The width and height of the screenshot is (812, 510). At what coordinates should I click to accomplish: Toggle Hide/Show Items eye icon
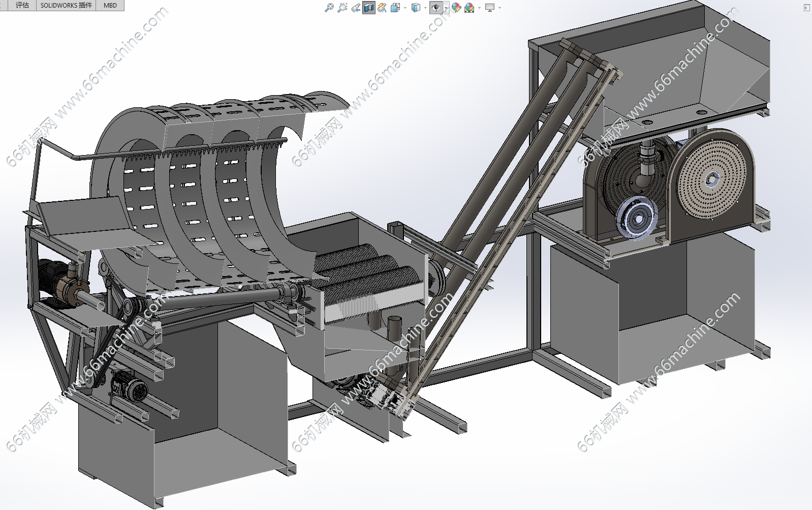[436, 8]
